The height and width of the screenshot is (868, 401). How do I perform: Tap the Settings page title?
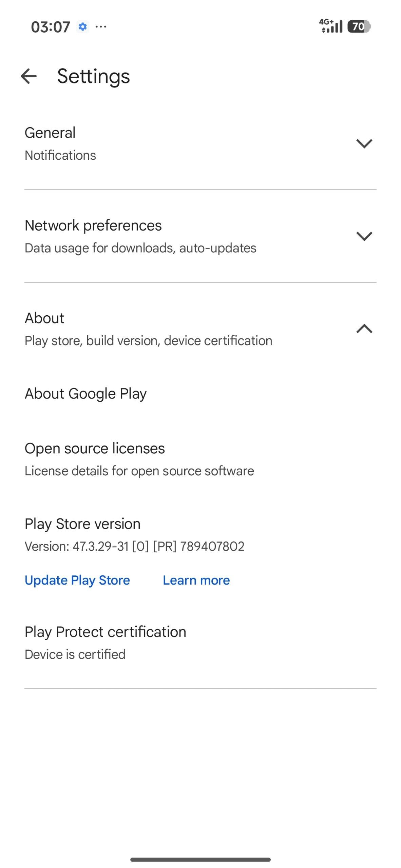93,76
